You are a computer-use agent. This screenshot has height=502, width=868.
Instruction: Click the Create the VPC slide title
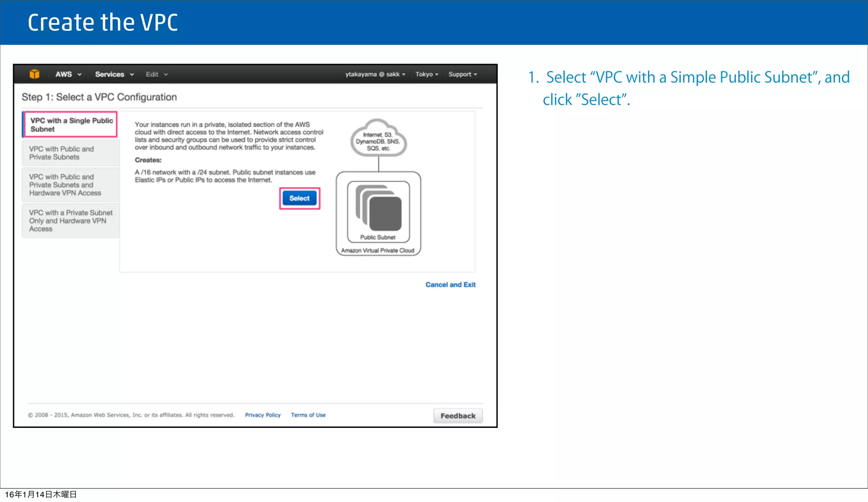tap(103, 22)
